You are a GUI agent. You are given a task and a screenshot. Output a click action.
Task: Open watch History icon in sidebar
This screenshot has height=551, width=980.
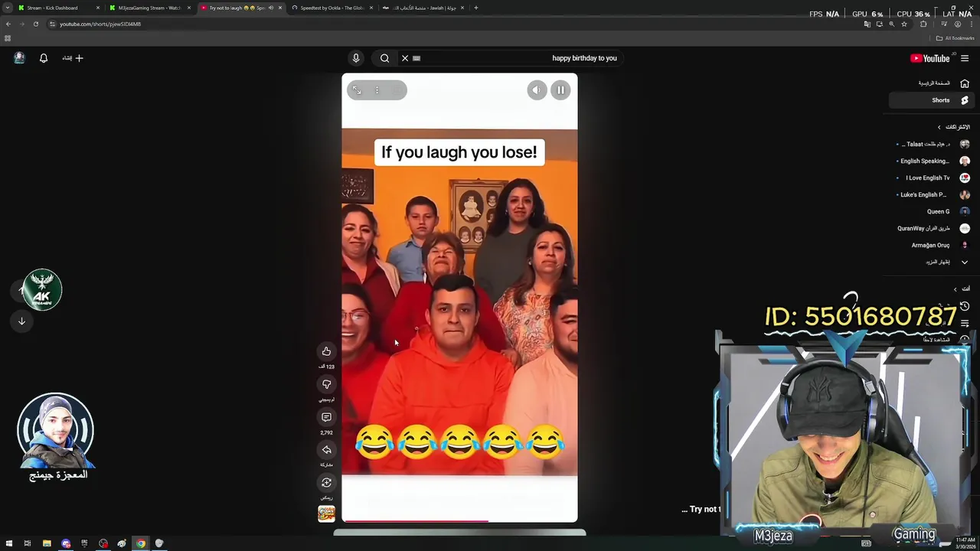tap(965, 306)
